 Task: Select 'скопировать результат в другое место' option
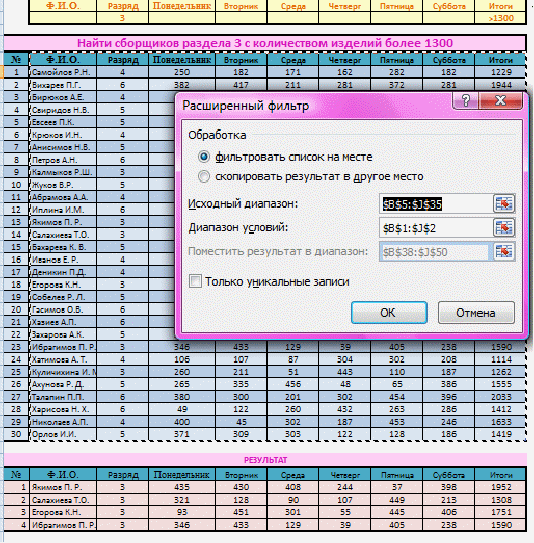pos(204,177)
